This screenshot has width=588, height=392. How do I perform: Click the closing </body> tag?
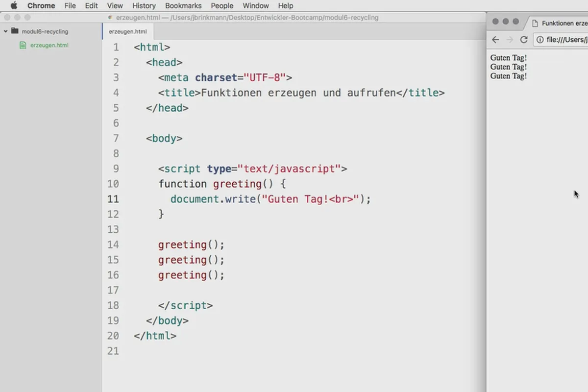click(x=167, y=321)
